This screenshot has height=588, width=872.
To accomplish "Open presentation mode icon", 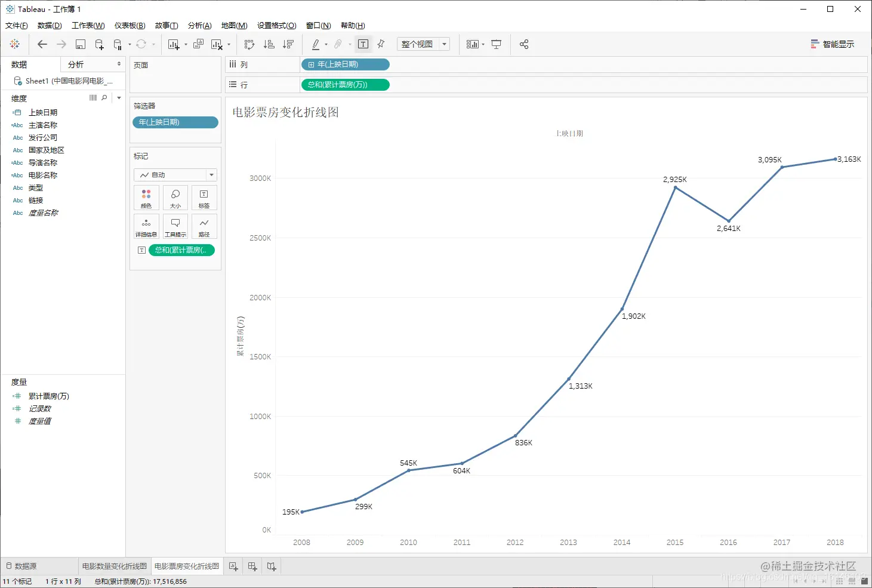I will point(497,44).
